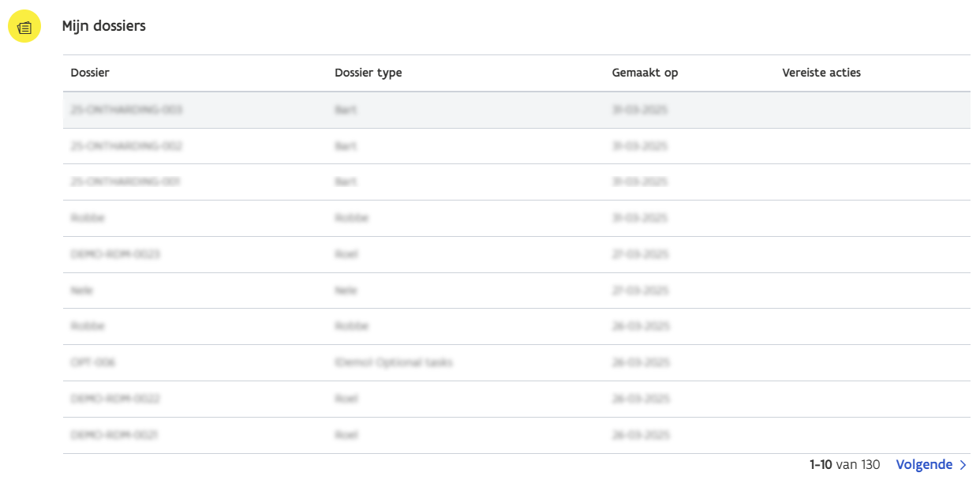Click the yellow dossiers icon
Viewport: 980px width, 480px height.
(x=24, y=26)
